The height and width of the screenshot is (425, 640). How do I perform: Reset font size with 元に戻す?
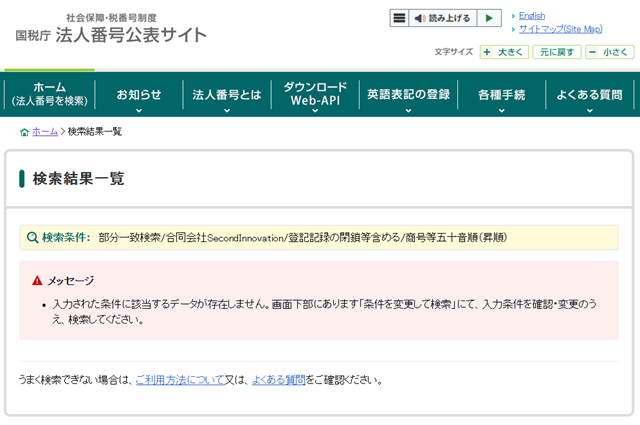[556, 52]
